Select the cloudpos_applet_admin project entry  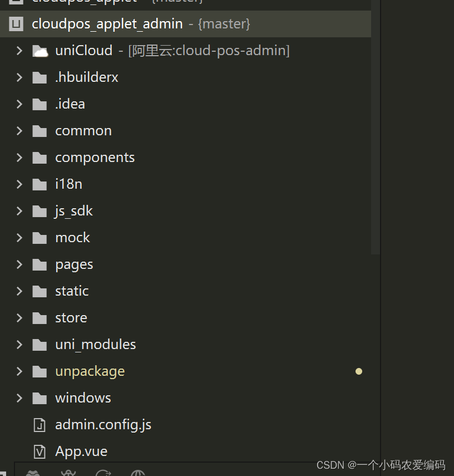107,23
